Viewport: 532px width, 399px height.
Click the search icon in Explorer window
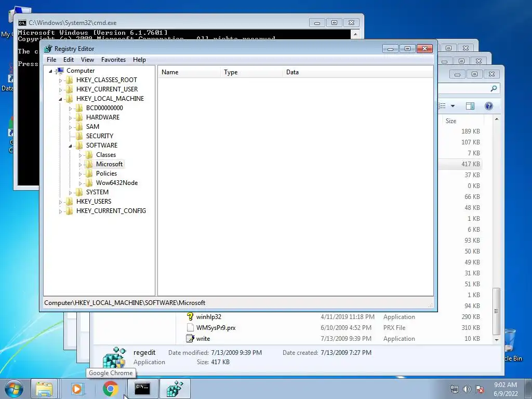coord(494,88)
